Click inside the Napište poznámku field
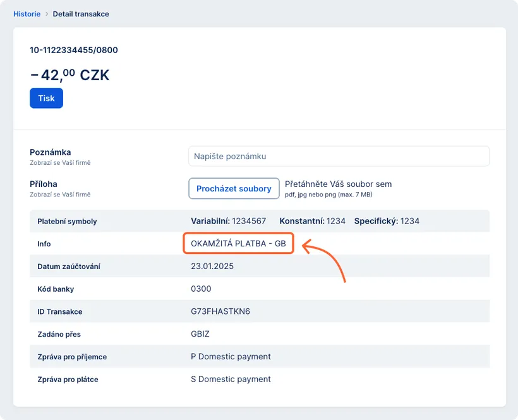 [x=339, y=156]
